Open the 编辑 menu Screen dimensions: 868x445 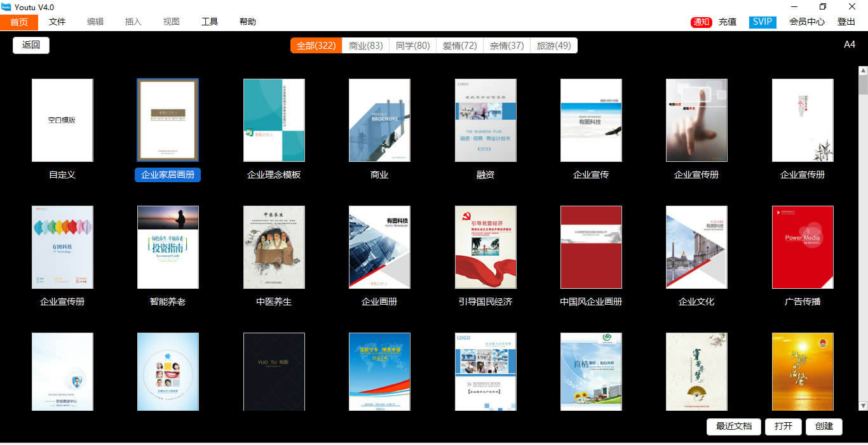pyautogui.click(x=95, y=22)
